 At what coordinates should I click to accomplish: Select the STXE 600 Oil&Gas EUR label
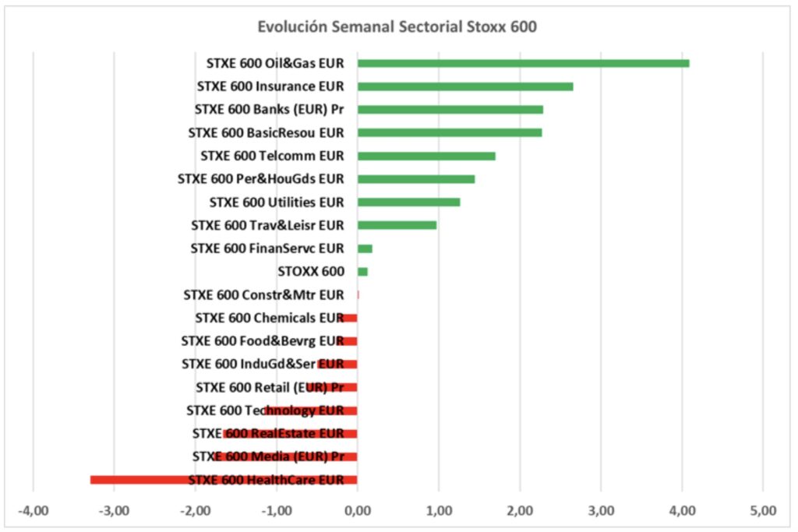click(275, 63)
